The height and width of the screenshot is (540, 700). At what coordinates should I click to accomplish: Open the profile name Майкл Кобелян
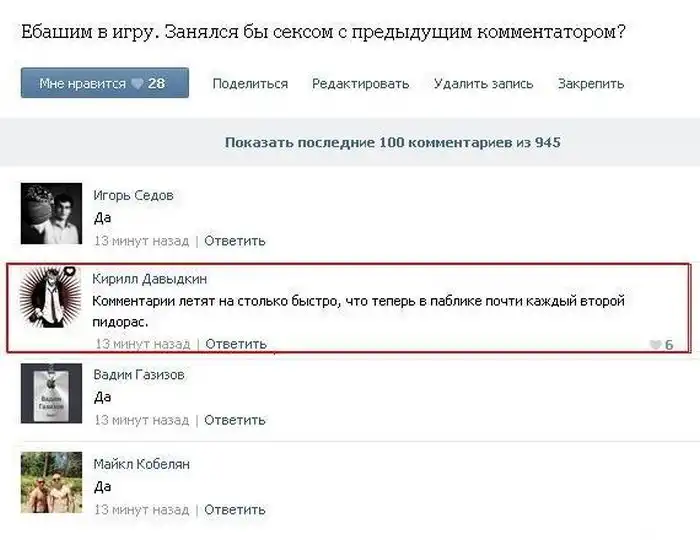[x=141, y=464]
